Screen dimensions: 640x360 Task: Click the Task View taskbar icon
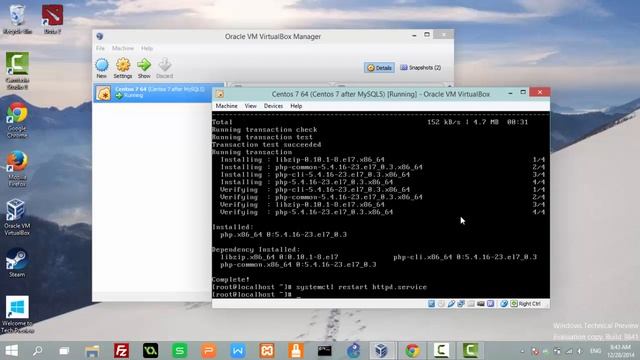click(64, 351)
